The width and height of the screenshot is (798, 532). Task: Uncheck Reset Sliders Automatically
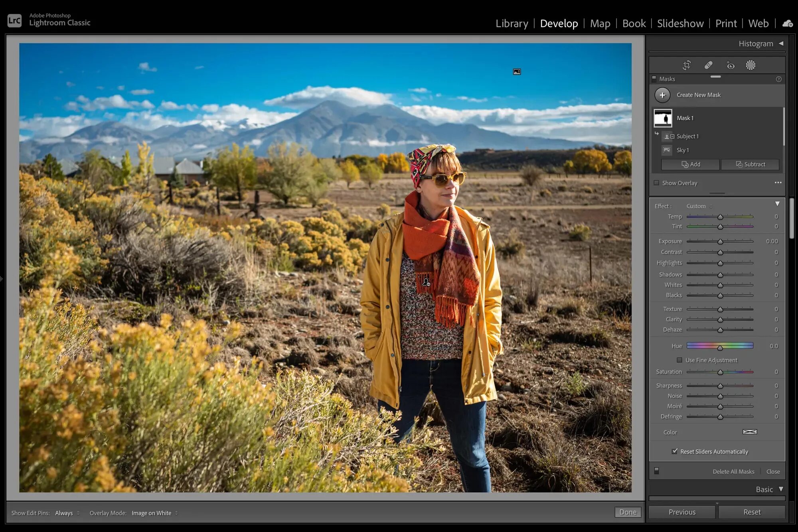(675, 451)
